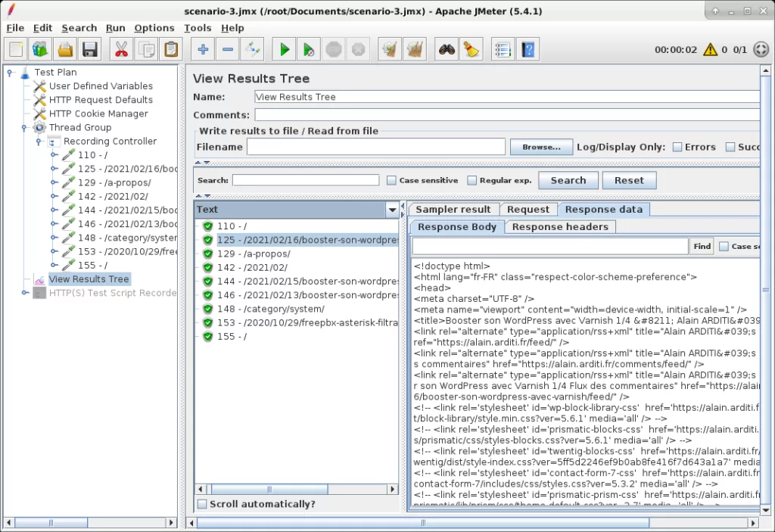The width and height of the screenshot is (775, 532).
Task: Open Help question mark icon
Action: pos(528,49)
